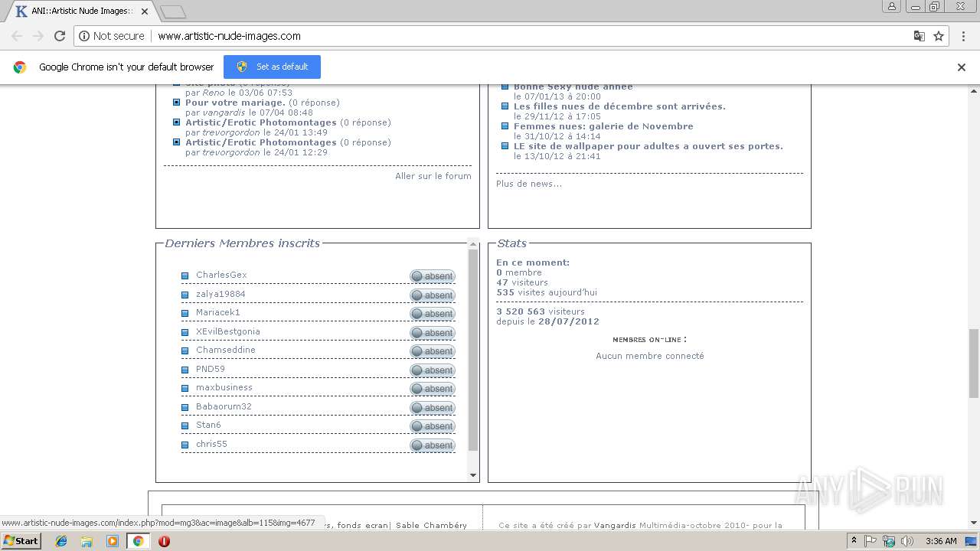Open member profile Stan6

208,425
